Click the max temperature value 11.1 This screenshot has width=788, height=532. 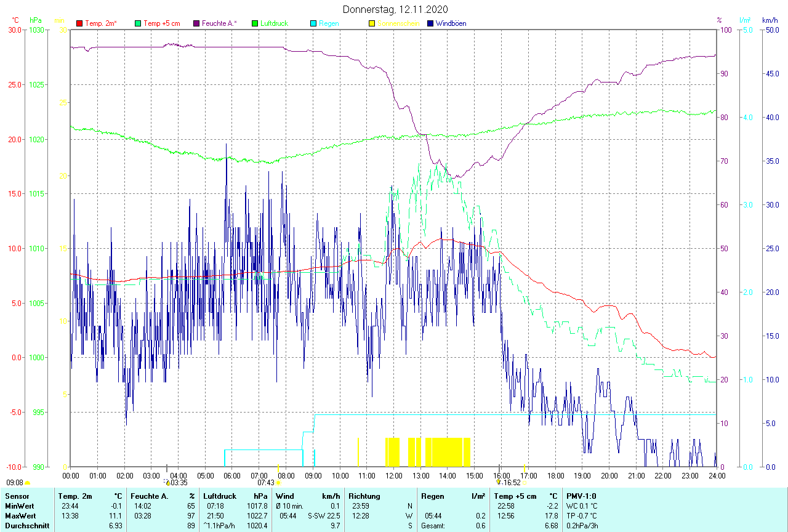coord(116,516)
